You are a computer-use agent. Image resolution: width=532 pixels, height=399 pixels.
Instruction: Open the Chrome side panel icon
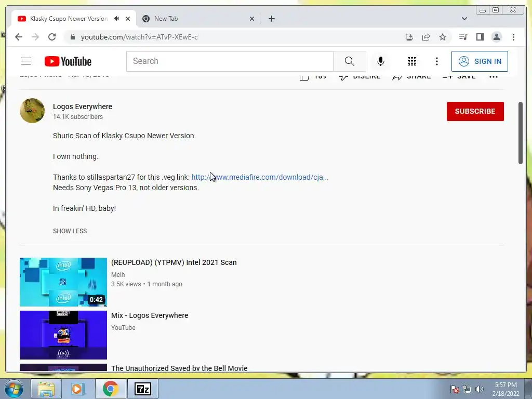tap(480, 37)
